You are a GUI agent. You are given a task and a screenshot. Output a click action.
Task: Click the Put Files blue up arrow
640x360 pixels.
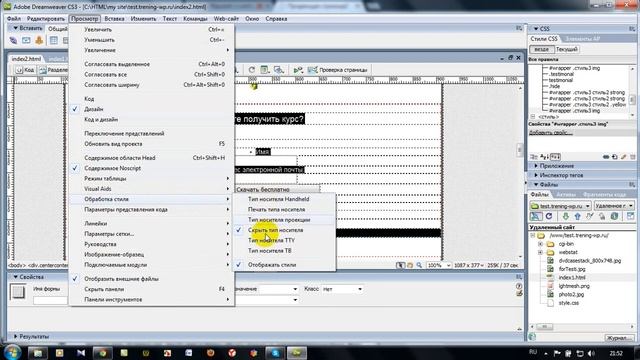(x=577, y=216)
